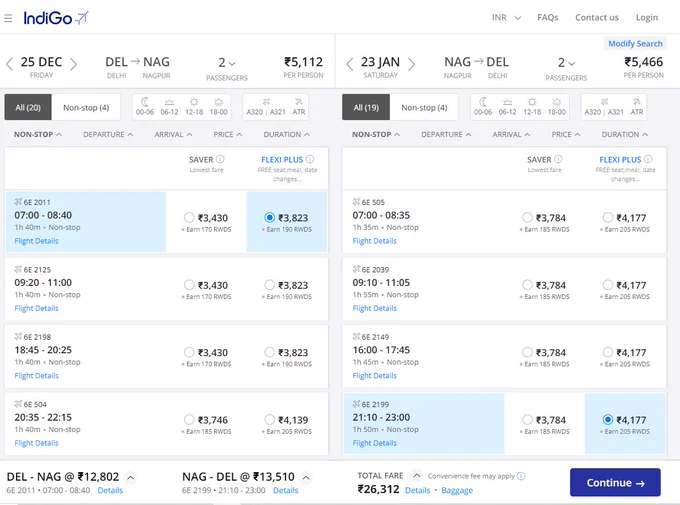Filter NAG-DEL flights by ATR aircraft
The image size is (680, 505).
pos(637,107)
